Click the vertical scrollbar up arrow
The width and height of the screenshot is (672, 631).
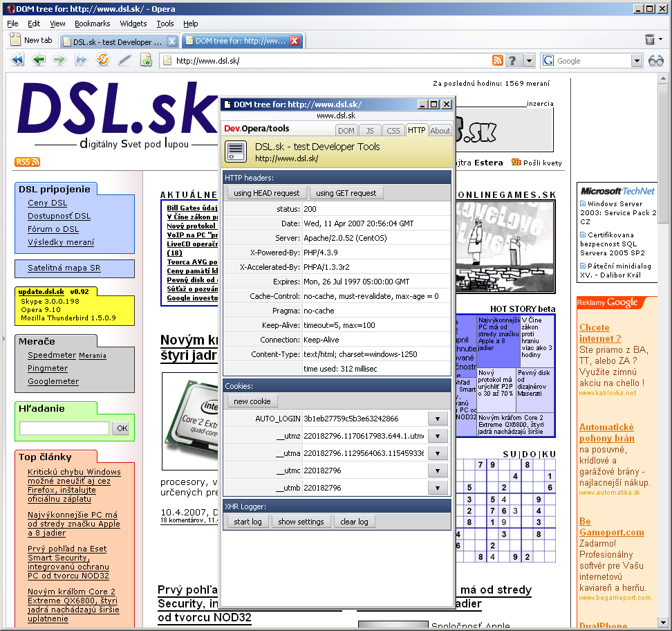(x=663, y=78)
